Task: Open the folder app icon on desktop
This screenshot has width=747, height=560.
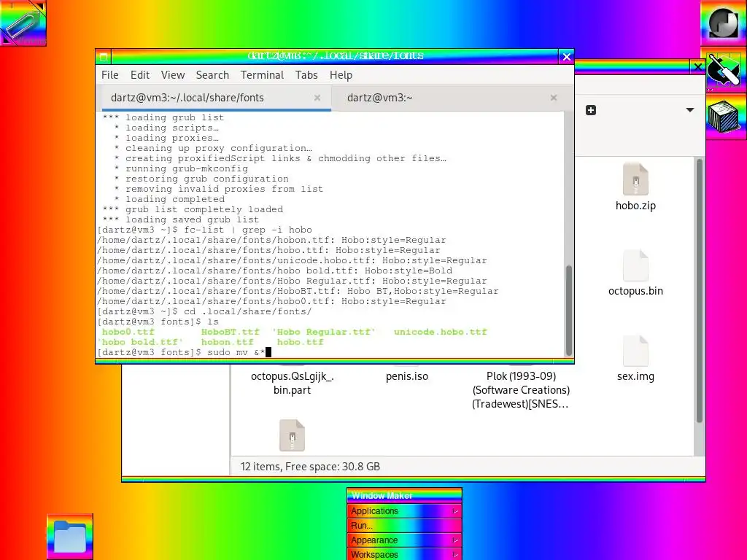Action: (x=70, y=537)
